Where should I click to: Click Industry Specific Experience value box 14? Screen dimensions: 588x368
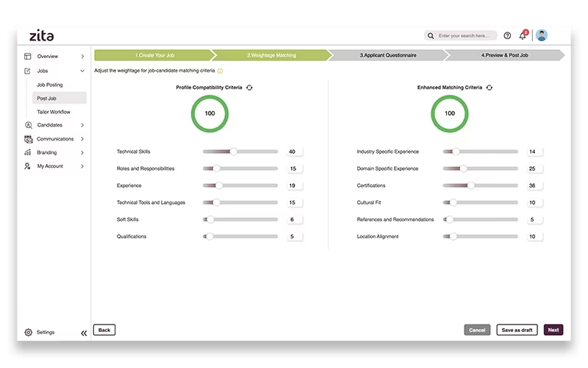pos(535,152)
